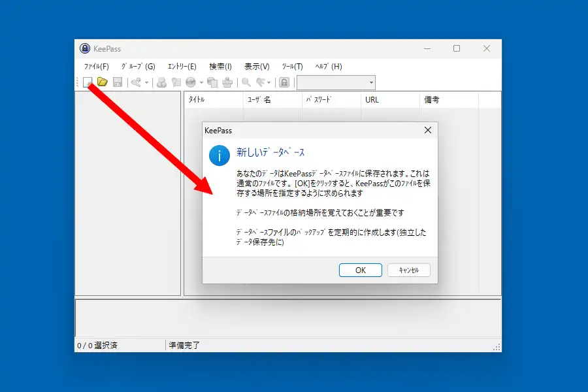Click the window resize grip in status bar
The image size is (588, 392).
click(497, 348)
